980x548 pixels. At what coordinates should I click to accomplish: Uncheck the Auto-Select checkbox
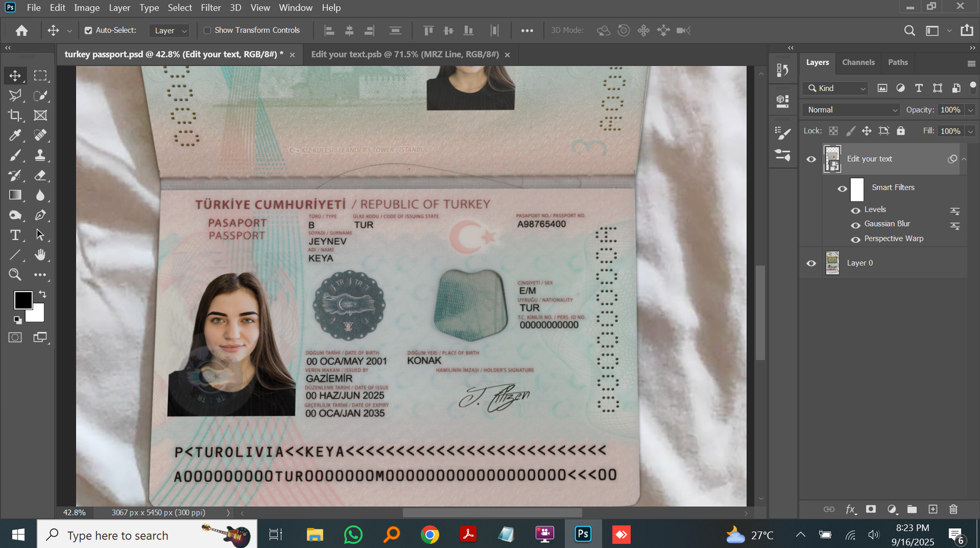coord(88,31)
